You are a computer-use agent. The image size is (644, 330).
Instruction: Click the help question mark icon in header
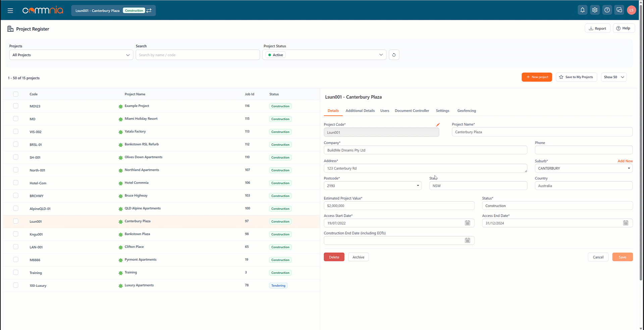coord(607,10)
